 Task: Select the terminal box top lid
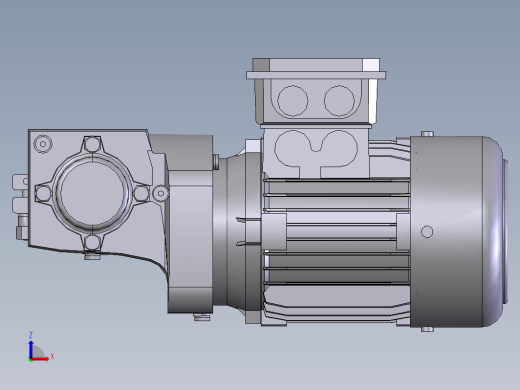pyautogui.click(x=316, y=69)
